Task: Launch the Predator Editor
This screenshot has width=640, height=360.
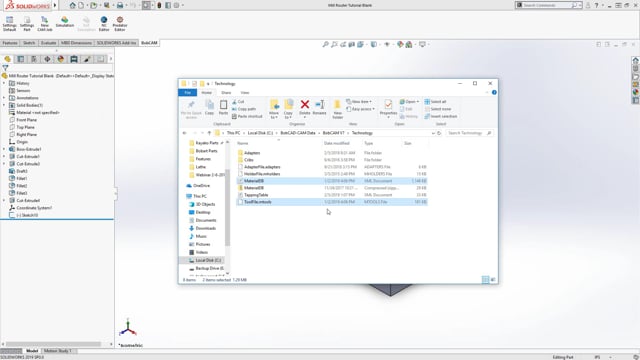Action: pos(120,24)
